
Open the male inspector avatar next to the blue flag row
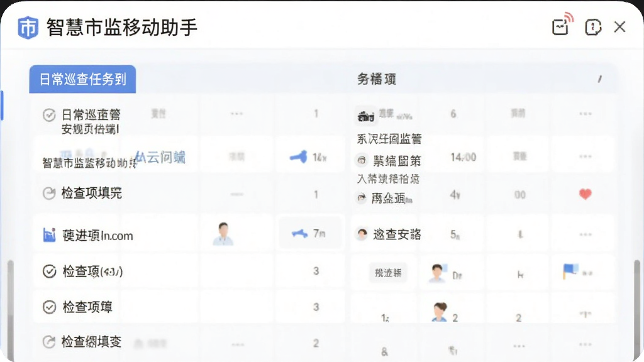click(437, 273)
